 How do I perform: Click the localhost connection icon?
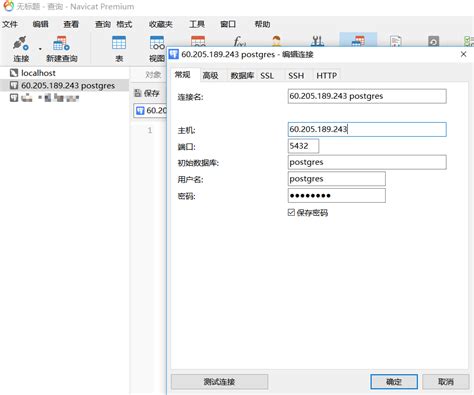14,73
